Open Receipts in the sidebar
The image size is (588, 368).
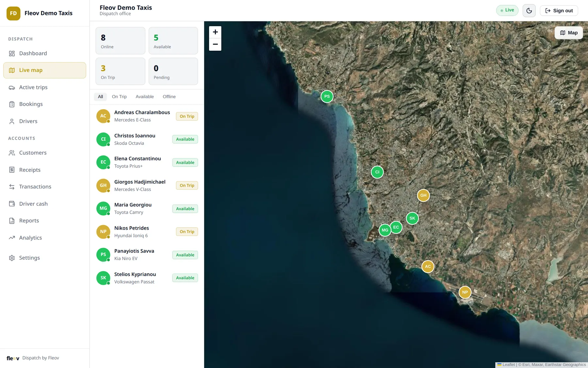click(x=45, y=170)
